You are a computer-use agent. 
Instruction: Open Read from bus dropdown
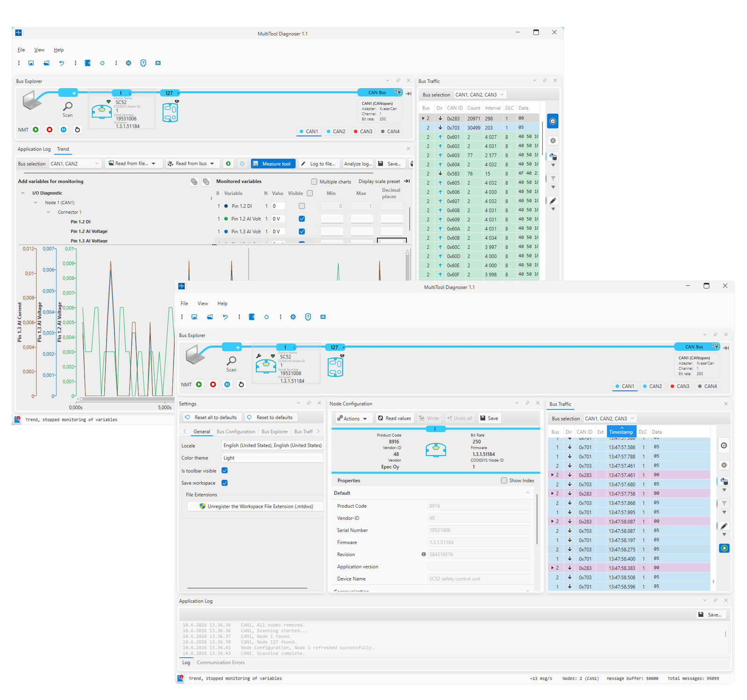coord(192,164)
